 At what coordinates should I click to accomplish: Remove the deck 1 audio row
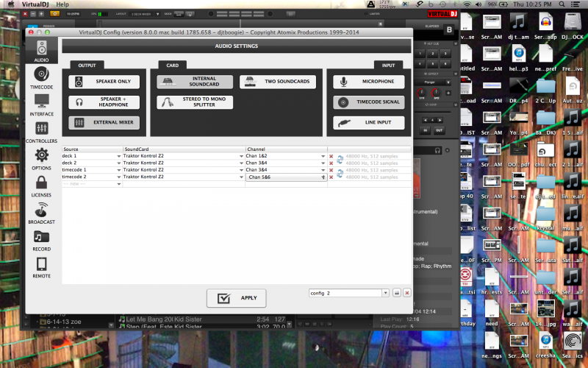pos(331,156)
